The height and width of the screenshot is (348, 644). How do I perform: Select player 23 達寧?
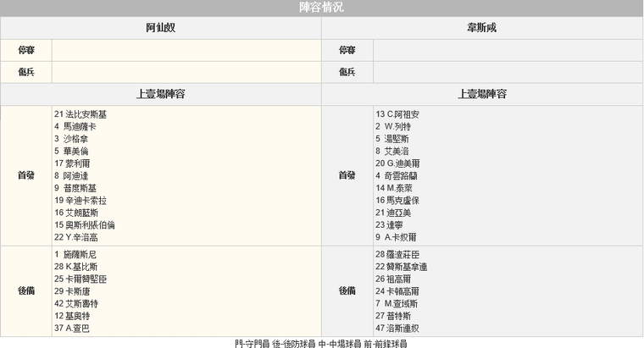click(x=389, y=225)
